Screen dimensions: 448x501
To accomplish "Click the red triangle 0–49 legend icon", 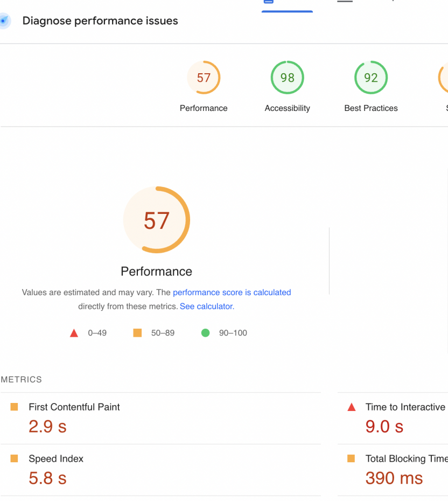I will point(74,333).
